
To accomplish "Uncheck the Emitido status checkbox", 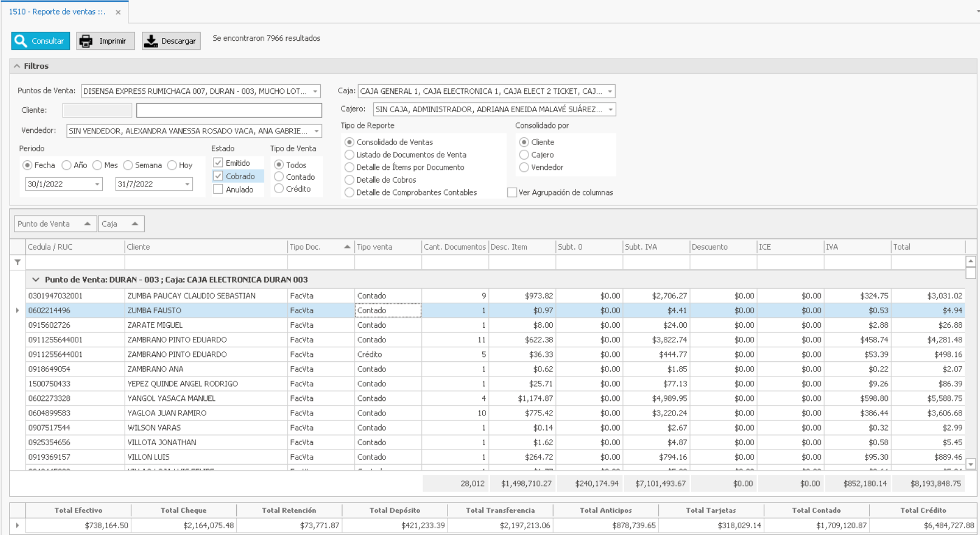I will (218, 163).
